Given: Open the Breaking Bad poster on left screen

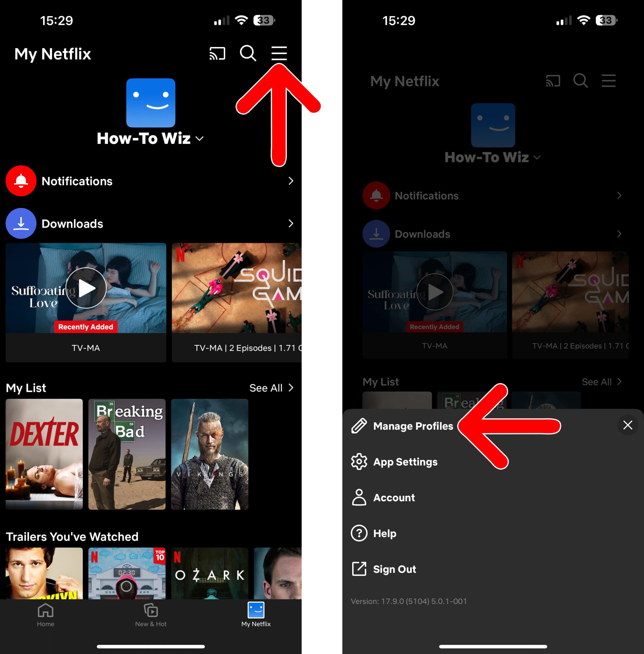Looking at the screenshot, I should (x=127, y=454).
